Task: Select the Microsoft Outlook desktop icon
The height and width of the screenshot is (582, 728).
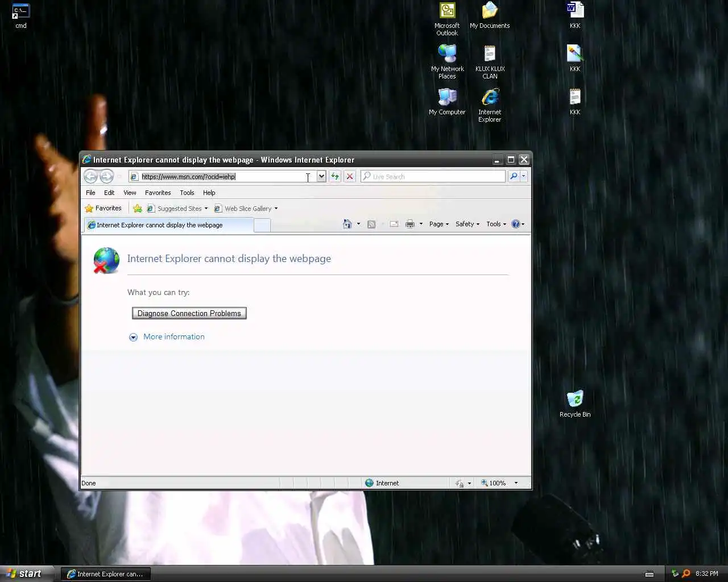Action: (447, 19)
